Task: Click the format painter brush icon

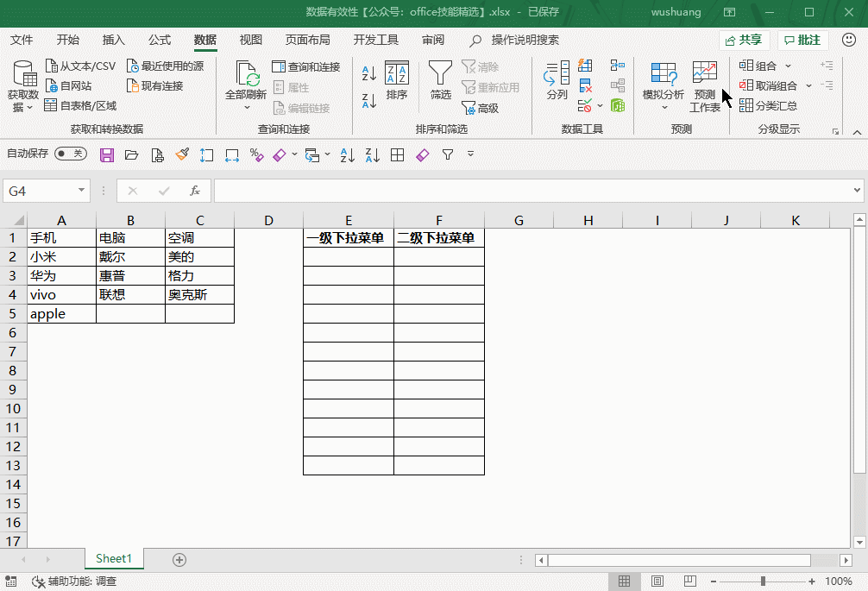Action: click(x=182, y=154)
